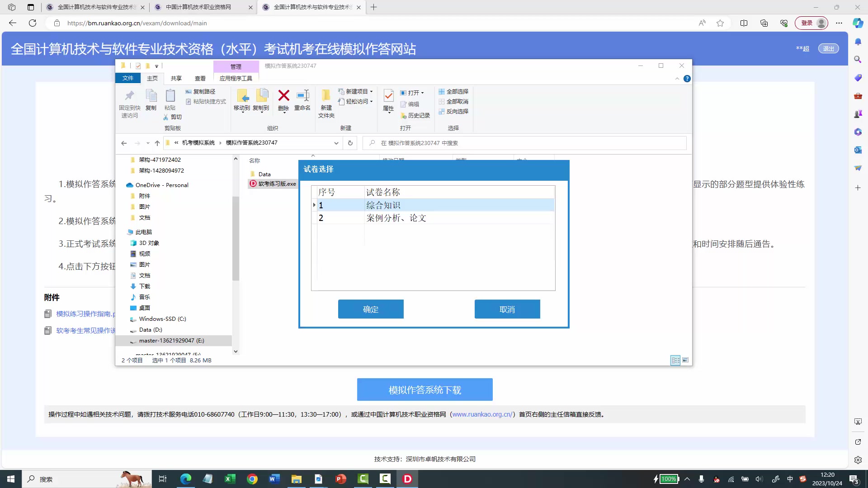
Task: Click the 模拟作答系统下载 download button
Action: 425,389
